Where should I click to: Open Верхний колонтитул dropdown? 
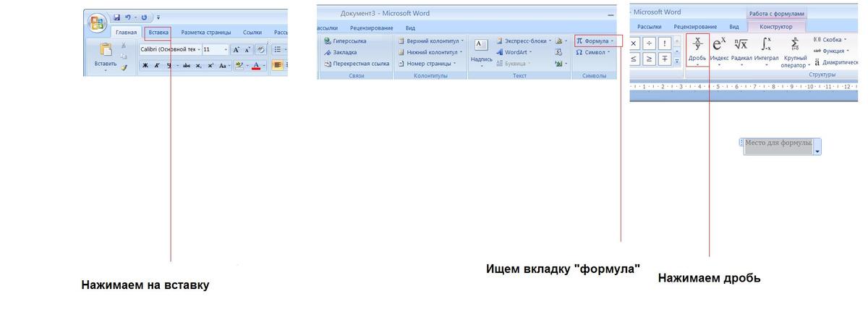(430, 41)
